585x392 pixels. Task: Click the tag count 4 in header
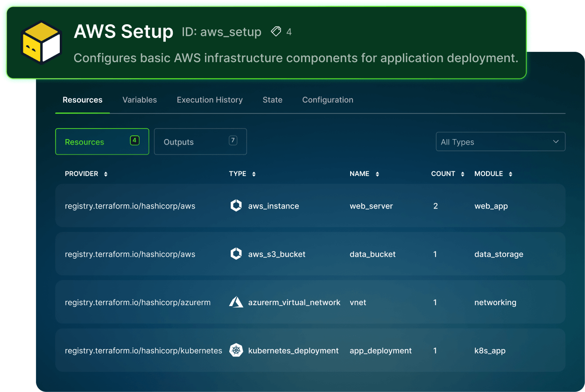289,32
